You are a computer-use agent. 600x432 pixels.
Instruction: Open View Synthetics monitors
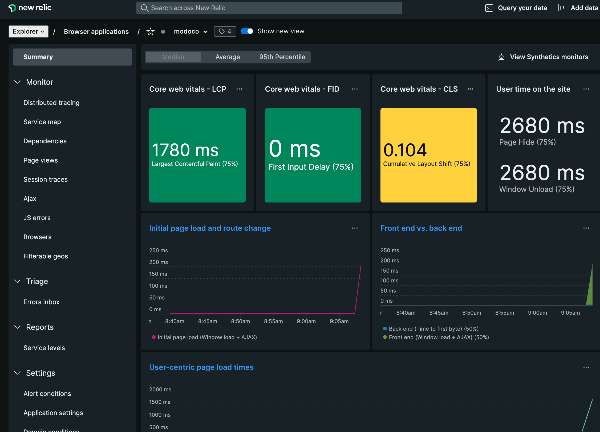(543, 57)
